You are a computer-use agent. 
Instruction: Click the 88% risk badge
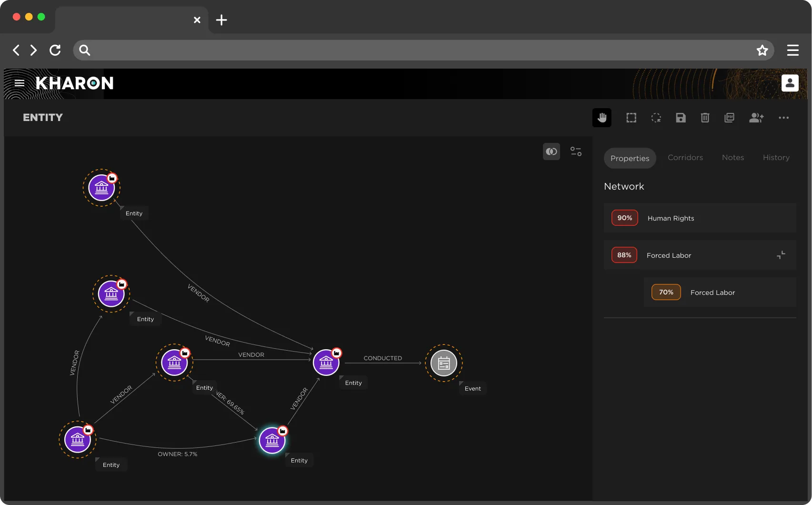[x=624, y=255]
